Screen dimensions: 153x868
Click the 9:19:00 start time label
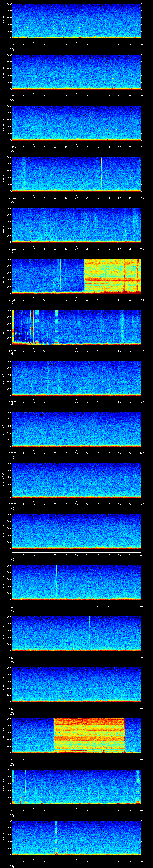pyautogui.click(x=12, y=300)
